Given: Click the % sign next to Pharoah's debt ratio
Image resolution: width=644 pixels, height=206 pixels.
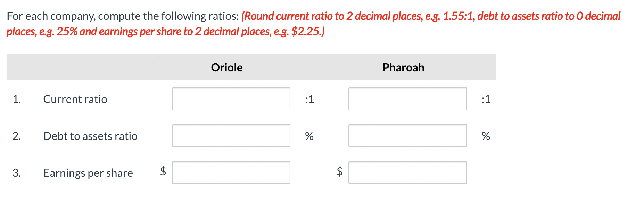Looking at the screenshot, I should pos(485,136).
